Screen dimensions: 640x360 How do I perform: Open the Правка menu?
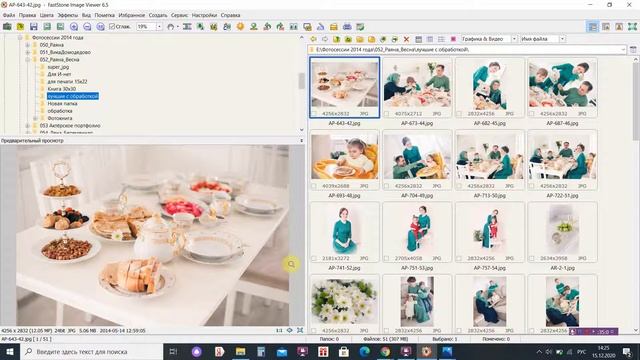pos(27,15)
